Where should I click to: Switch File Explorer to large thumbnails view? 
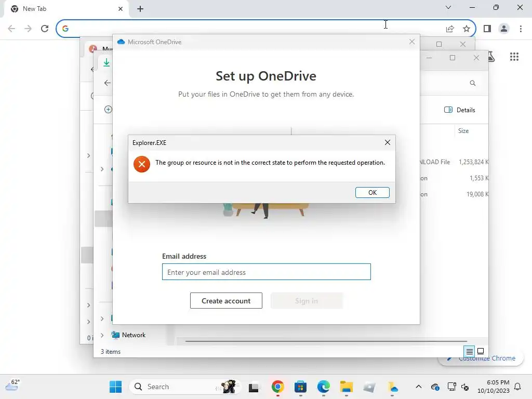(x=481, y=352)
